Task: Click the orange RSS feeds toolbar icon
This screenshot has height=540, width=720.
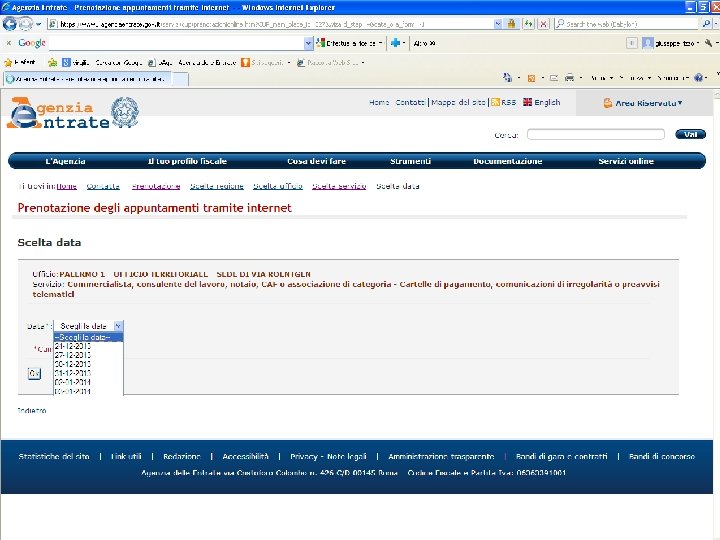Action: (x=531, y=78)
